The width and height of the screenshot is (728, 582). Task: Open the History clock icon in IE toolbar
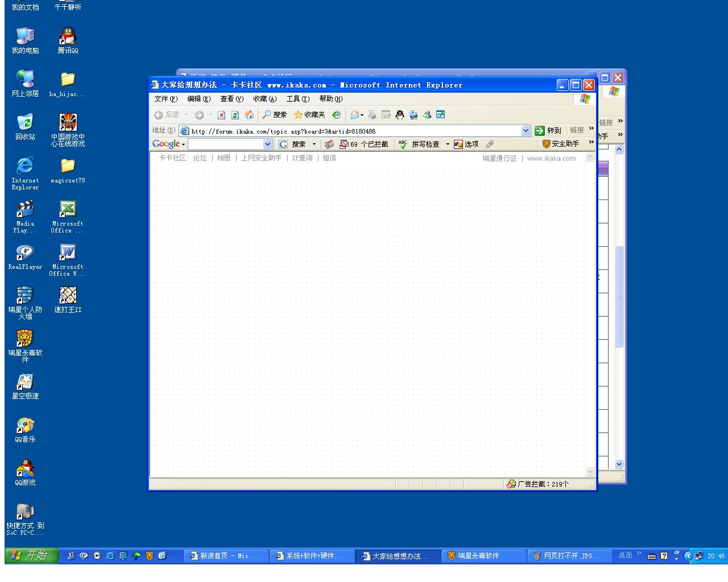click(x=337, y=115)
